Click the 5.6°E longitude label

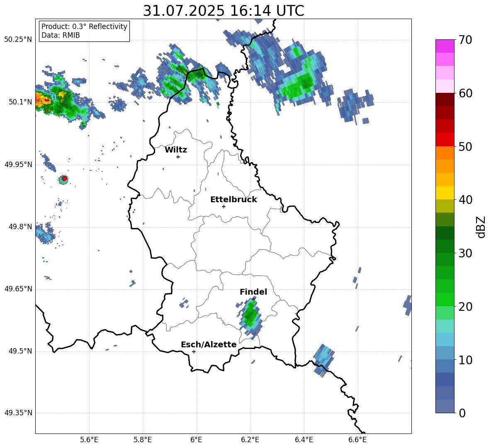click(x=89, y=440)
